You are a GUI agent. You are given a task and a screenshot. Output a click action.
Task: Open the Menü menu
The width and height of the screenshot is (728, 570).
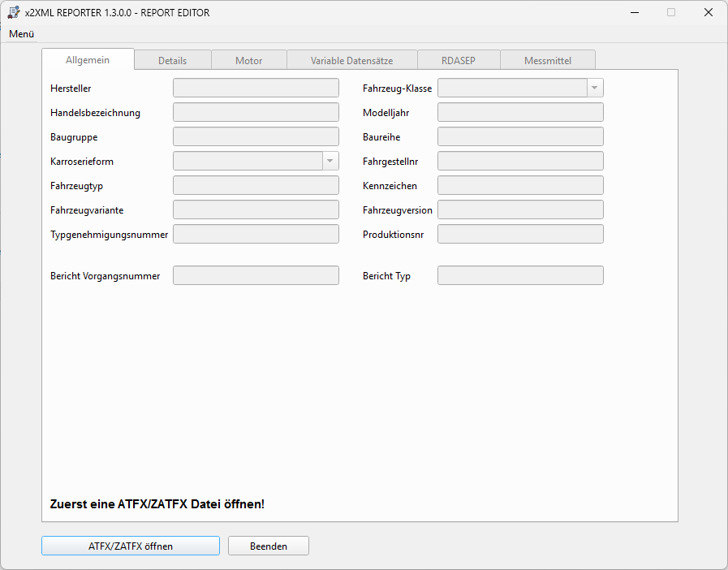click(x=22, y=34)
